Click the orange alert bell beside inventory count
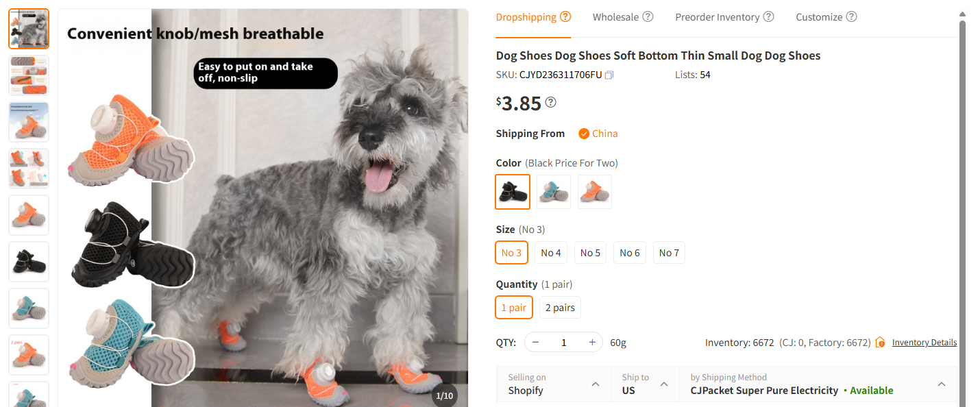The image size is (980, 407). tap(879, 342)
